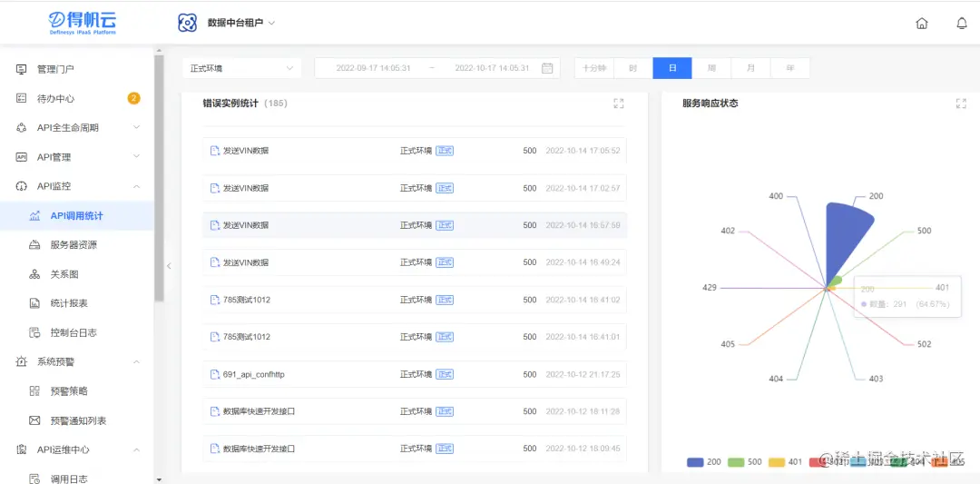Collapse the 系统预警 chevron
This screenshot has width=980, height=484.
137,361
